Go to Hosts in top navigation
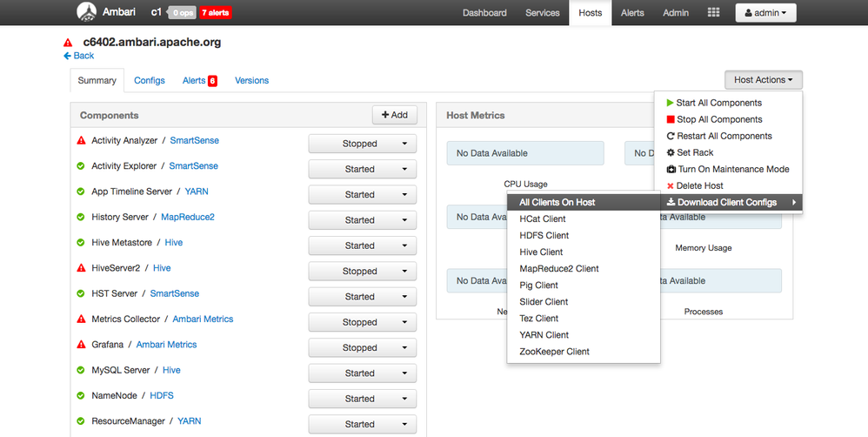 [590, 13]
